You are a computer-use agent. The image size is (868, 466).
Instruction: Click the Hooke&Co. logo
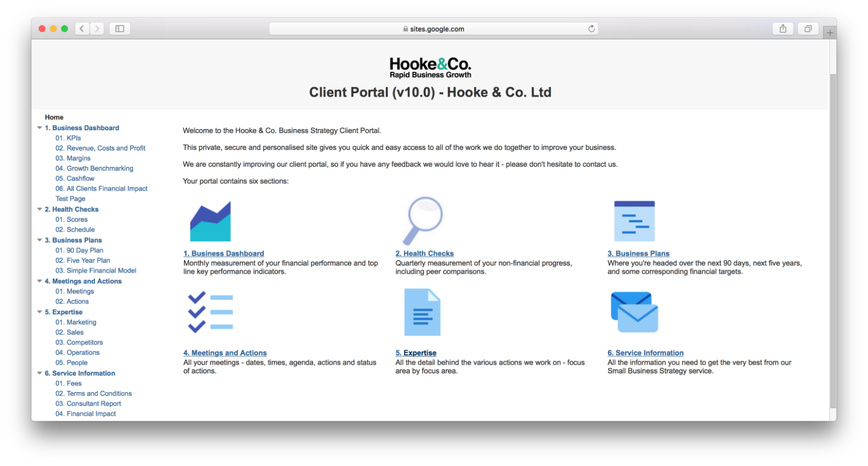pyautogui.click(x=430, y=67)
